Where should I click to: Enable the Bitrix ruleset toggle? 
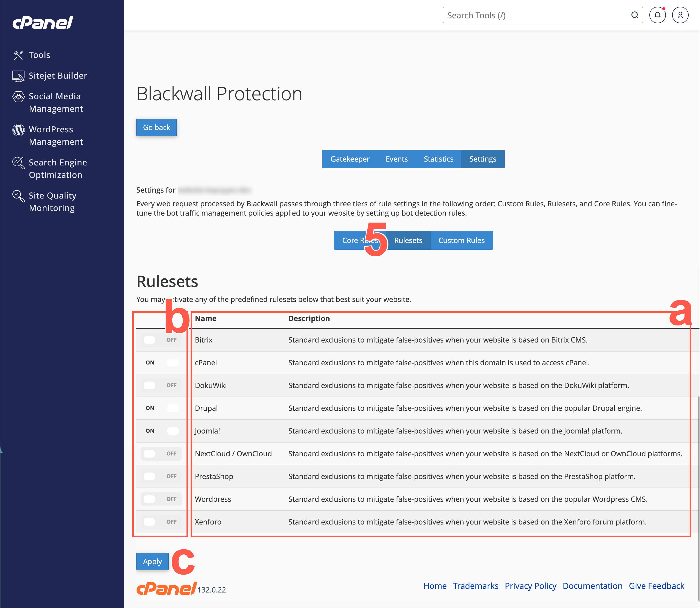click(x=161, y=340)
